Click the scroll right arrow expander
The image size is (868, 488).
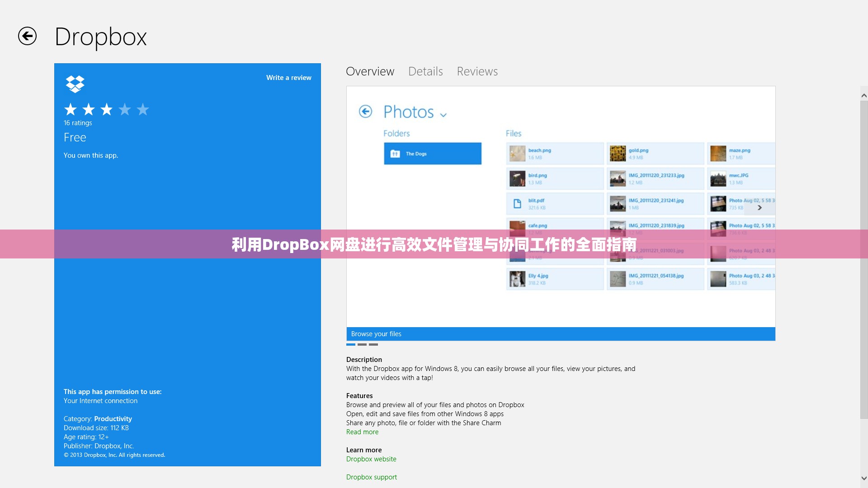point(759,208)
